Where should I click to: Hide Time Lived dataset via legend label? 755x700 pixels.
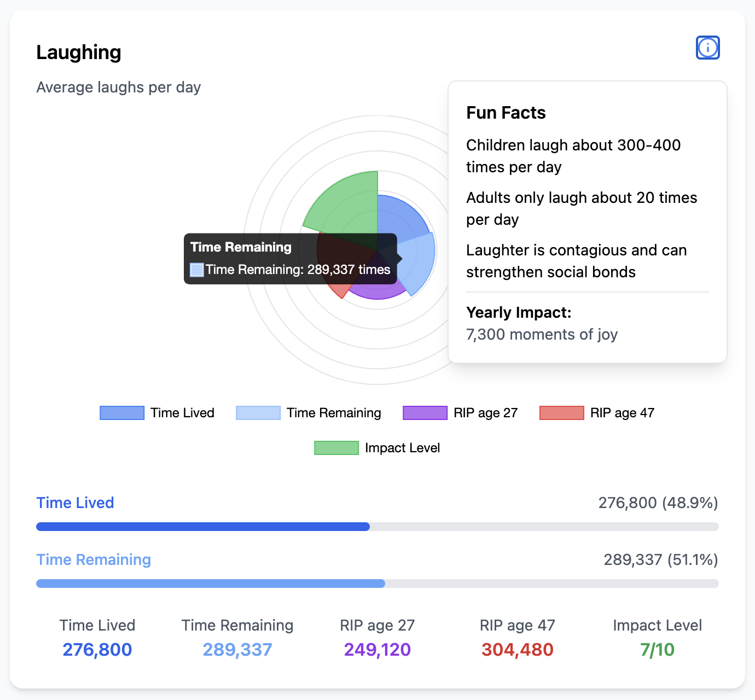tap(182, 413)
